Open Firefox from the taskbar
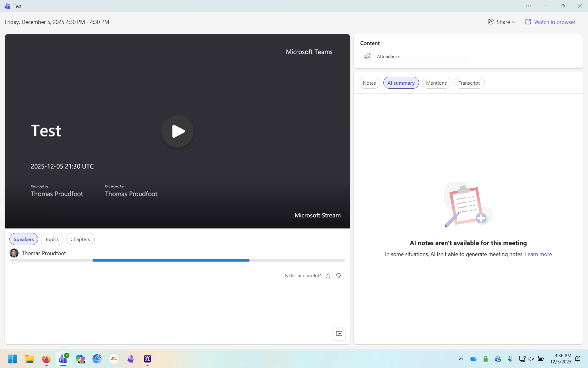This screenshot has height=368, width=588. tap(46, 359)
